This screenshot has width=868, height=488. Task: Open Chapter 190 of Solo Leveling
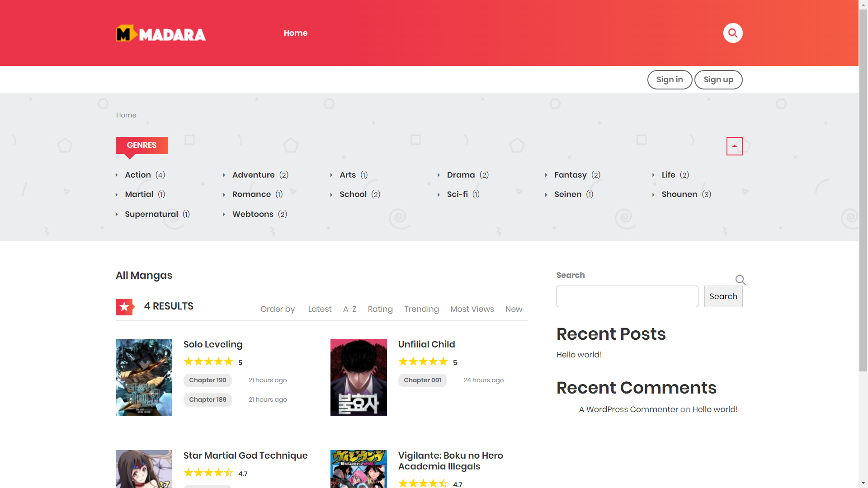(x=208, y=380)
